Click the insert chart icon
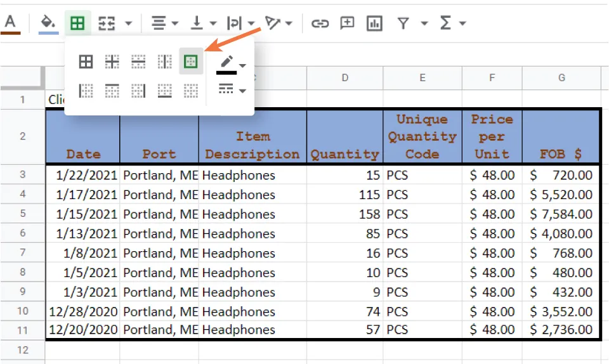Screen dimensions: 609x364 click(x=375, y=23)
